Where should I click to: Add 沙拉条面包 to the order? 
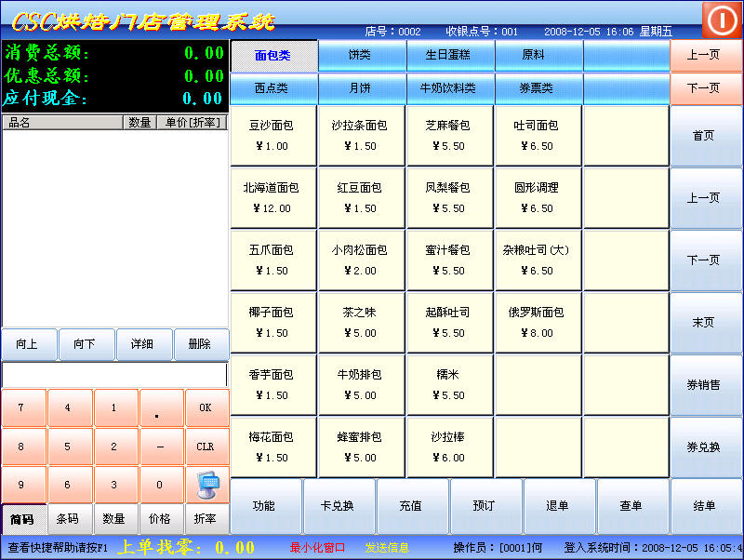[362, 136]
